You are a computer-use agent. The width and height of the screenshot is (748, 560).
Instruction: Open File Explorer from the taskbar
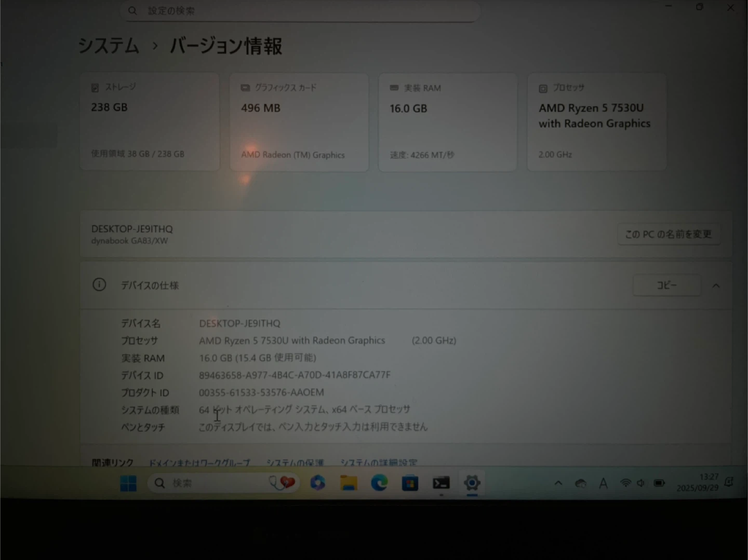(349, 483)
